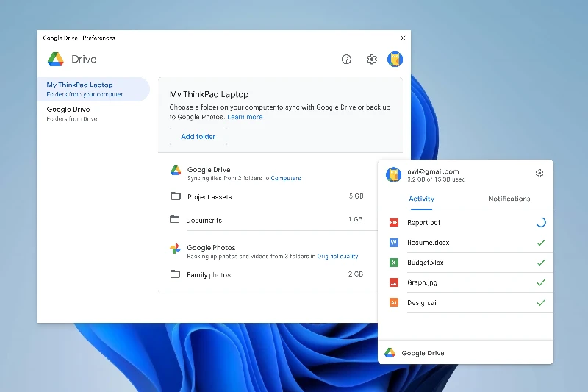The image size is (588, 392).
Task: Select the Activity tab
Action: (421, 199)
